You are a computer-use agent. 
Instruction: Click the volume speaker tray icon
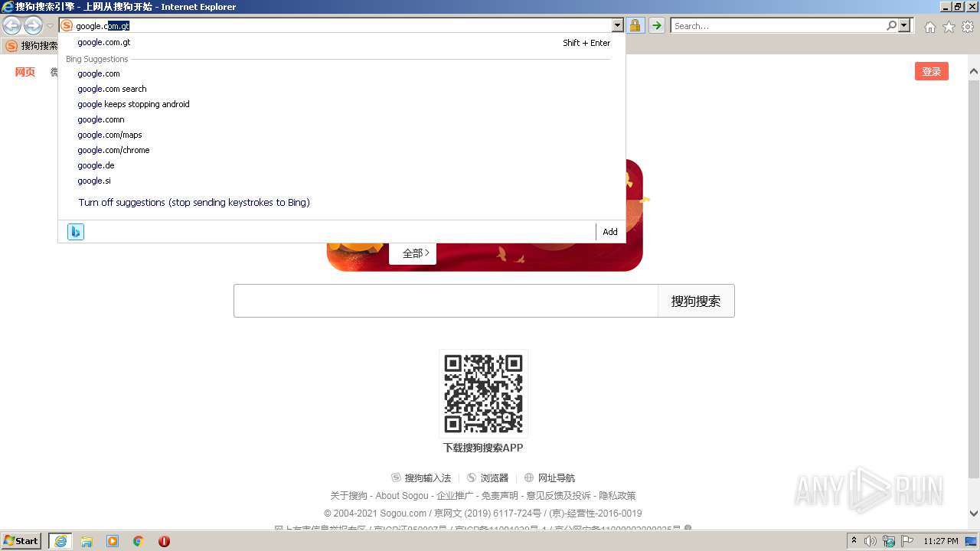[x=871, y=541]
